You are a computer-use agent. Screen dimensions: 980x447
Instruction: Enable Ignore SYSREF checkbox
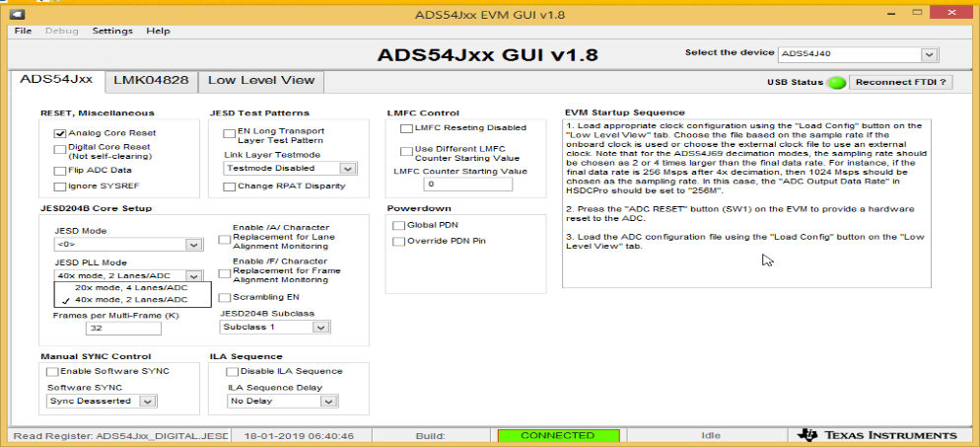60,186
